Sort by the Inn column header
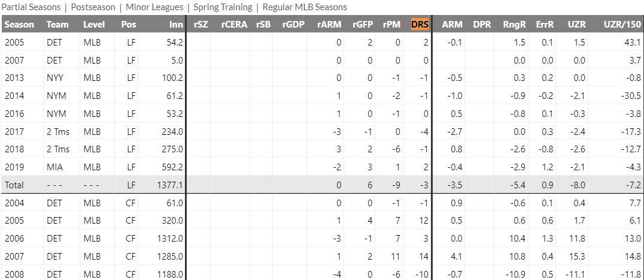 pos(176,25)
